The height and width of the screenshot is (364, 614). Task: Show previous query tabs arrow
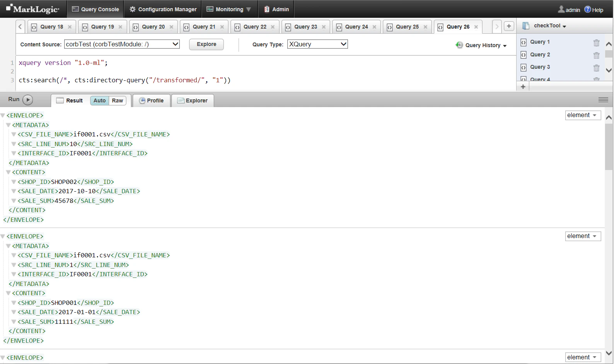point(20,27)
